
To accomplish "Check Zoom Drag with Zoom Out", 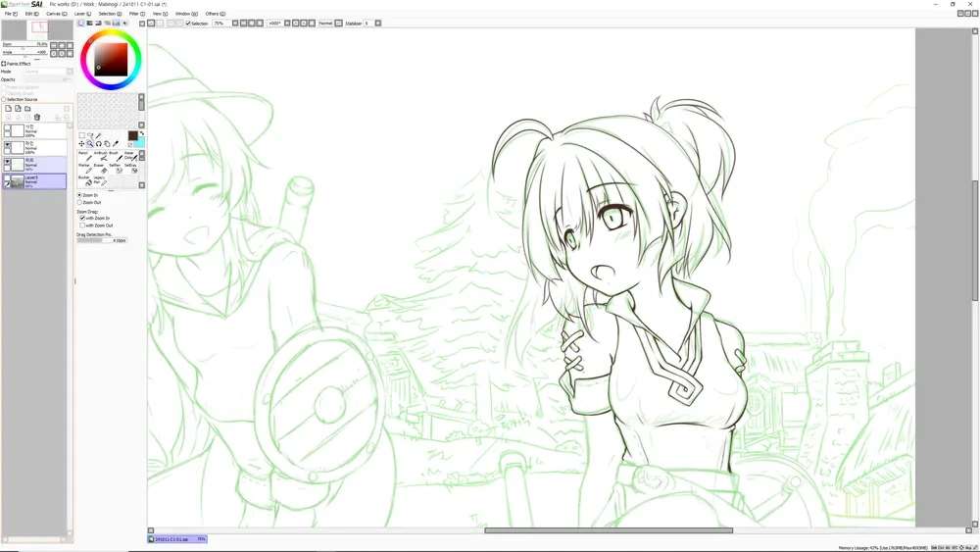I will point(82,226).
